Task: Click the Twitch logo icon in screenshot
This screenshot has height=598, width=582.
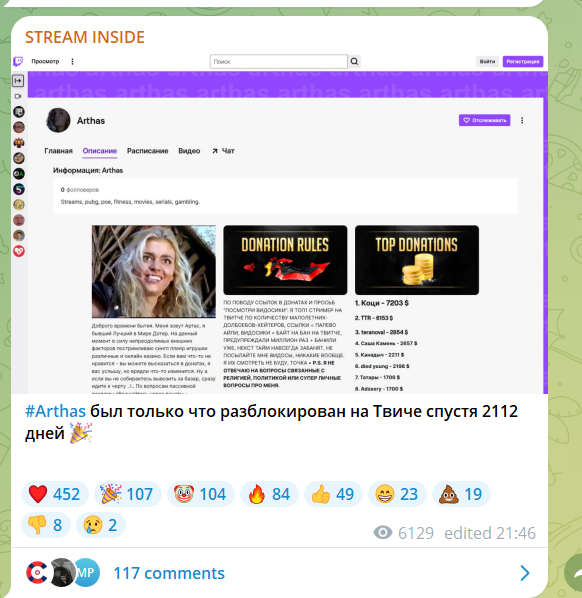Action: pyautogui.click(x=18, y=61)
